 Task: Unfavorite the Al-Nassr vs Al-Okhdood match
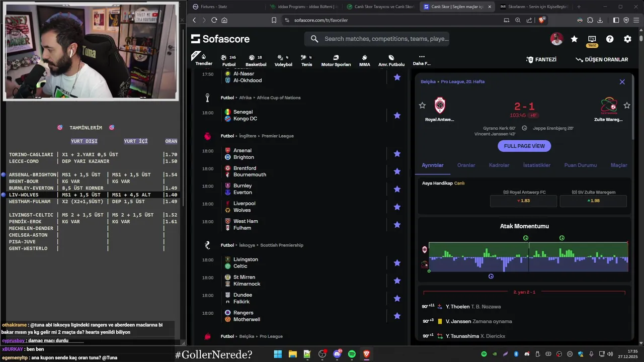tap(397, 77)
